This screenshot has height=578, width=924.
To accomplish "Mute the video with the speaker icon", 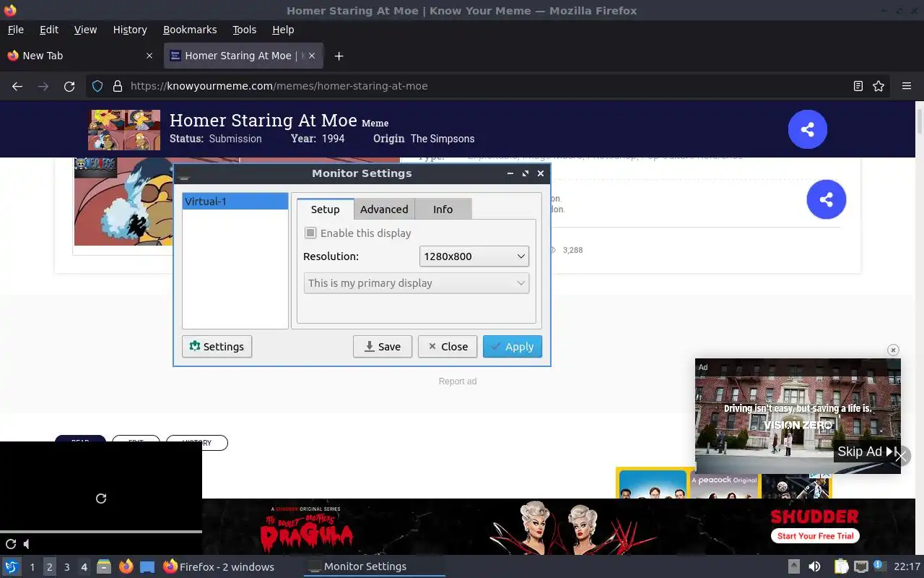I will pyautogui.click(x=27, y=544).
